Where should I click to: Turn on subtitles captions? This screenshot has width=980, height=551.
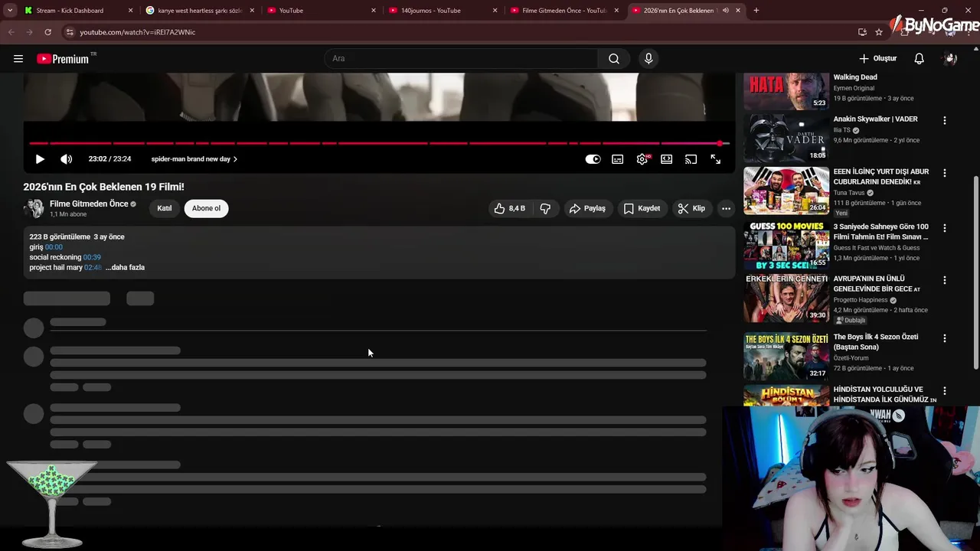[618, 159]
